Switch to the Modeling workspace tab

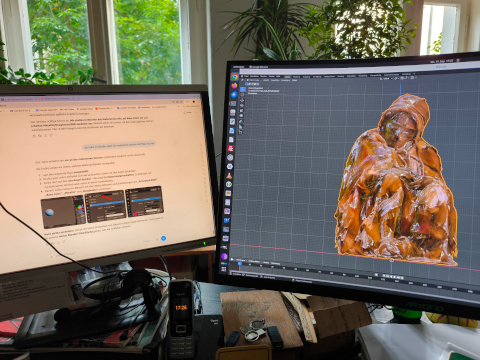pyautogui.click(x=296, y=77)
